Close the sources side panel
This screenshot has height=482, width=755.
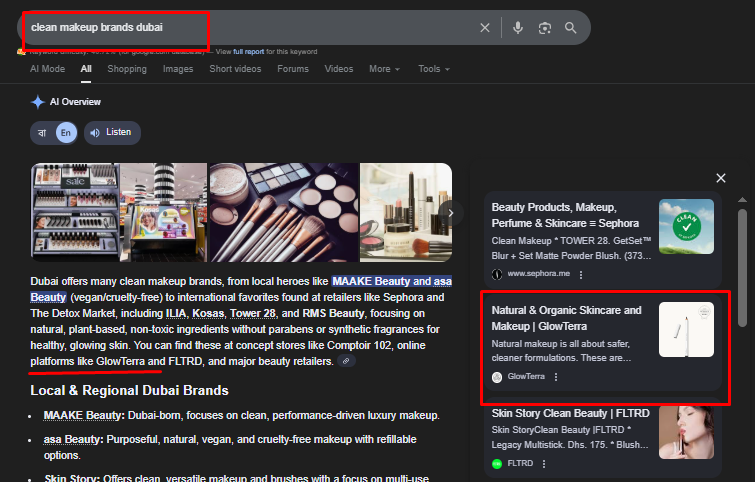click(x=721, y=178)
